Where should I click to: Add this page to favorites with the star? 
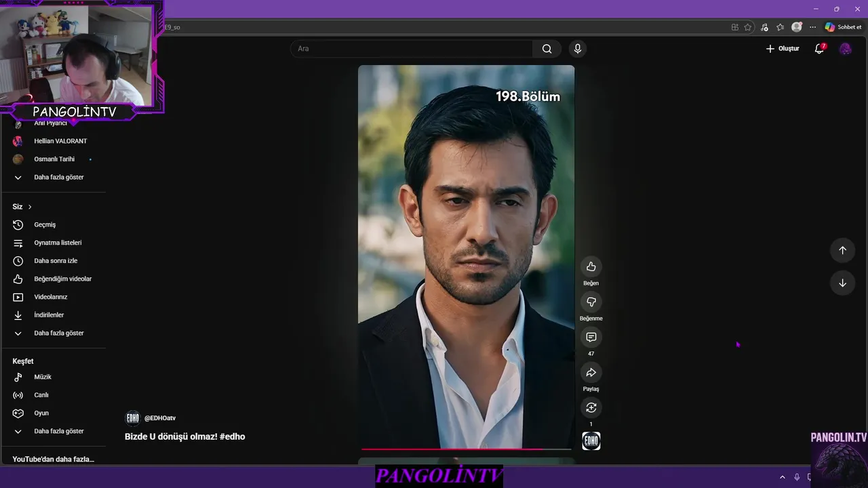748,27
